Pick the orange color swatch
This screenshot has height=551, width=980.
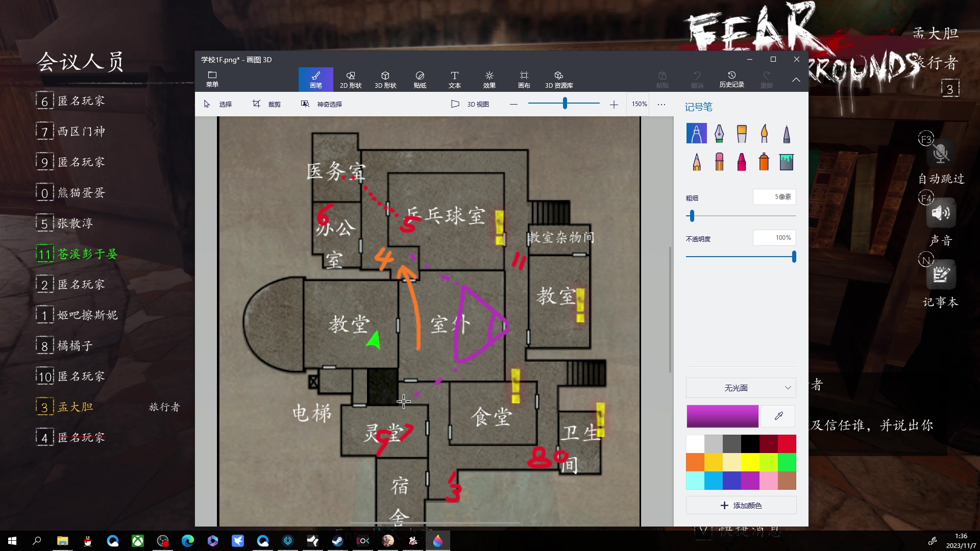(x=695, y=462)
